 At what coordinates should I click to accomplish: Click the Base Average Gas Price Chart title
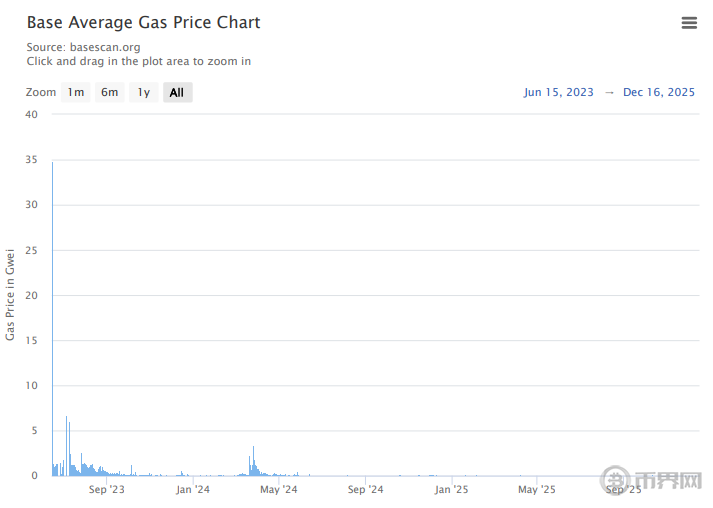[x=143, y=22]
